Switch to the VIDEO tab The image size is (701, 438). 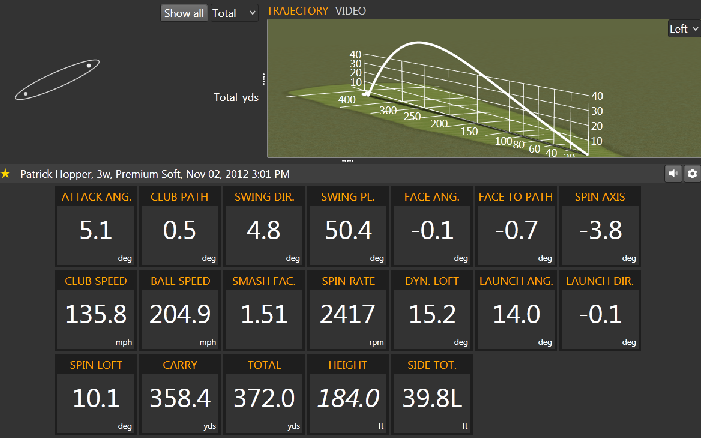point(350,11)
